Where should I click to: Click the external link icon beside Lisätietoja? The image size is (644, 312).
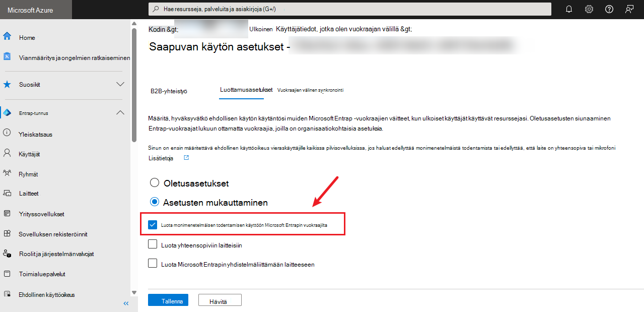[186, 158]
